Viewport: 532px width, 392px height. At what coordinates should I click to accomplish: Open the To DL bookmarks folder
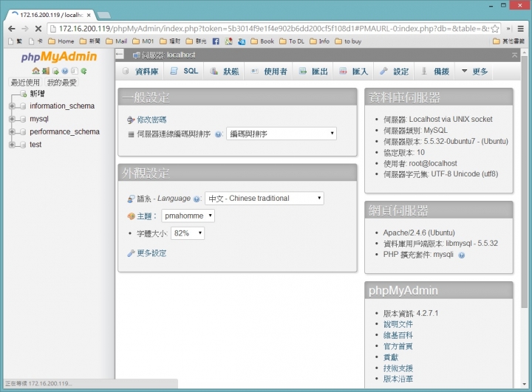click(292, 41)
